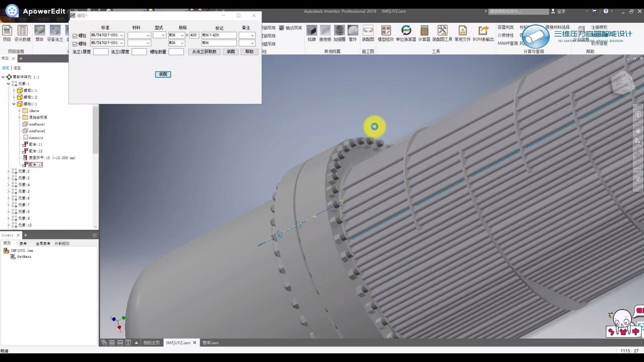Uncheck the 螺柱 checkbox
This screenshot has width=644, height=362.
[x=75, y=36]
